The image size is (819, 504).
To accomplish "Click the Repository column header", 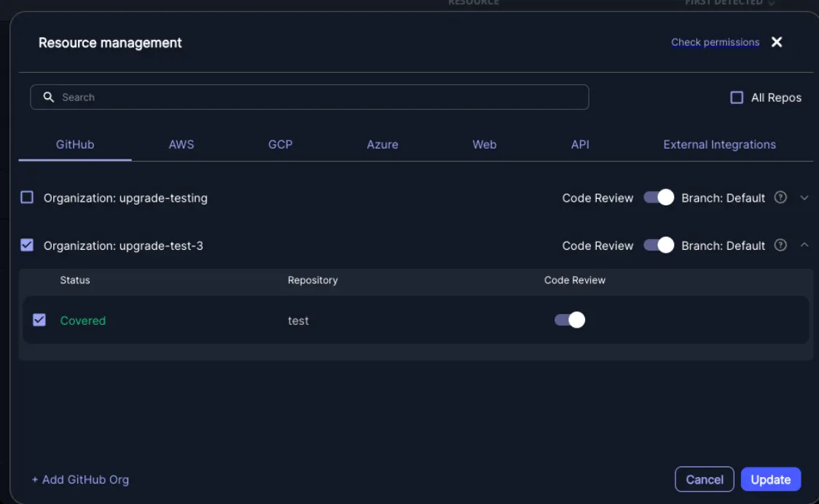I will 313,280.
